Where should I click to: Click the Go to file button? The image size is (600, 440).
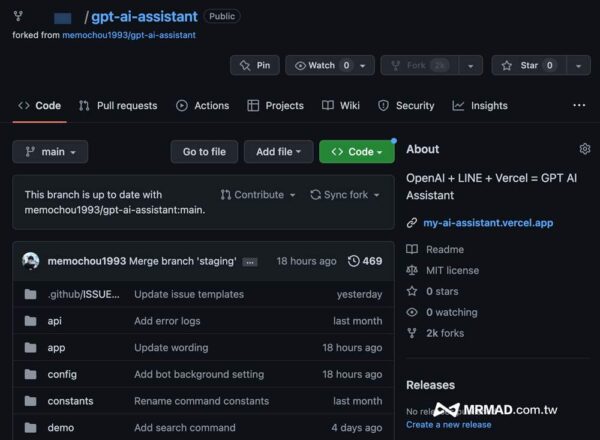pyautogui.click(x=204, y=152)
